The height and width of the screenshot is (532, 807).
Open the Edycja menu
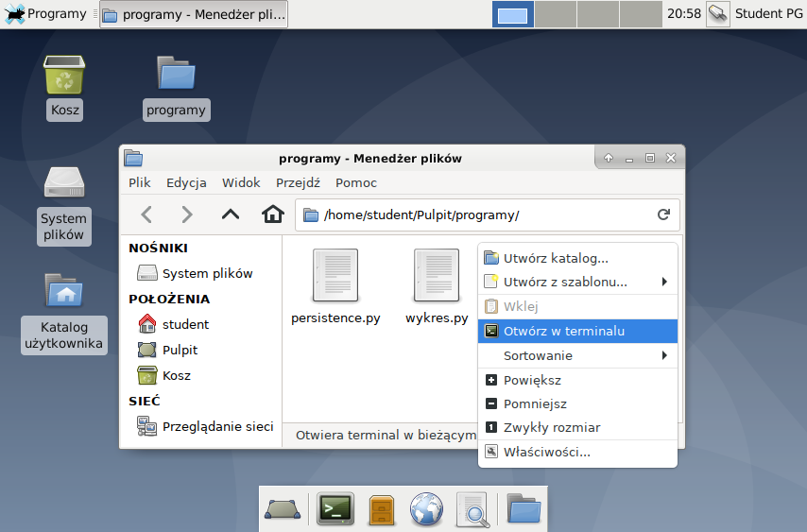[x=186, y=182]
